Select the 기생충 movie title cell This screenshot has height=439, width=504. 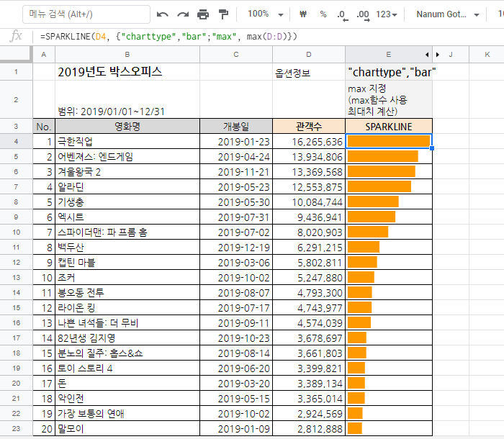[127, 202]
